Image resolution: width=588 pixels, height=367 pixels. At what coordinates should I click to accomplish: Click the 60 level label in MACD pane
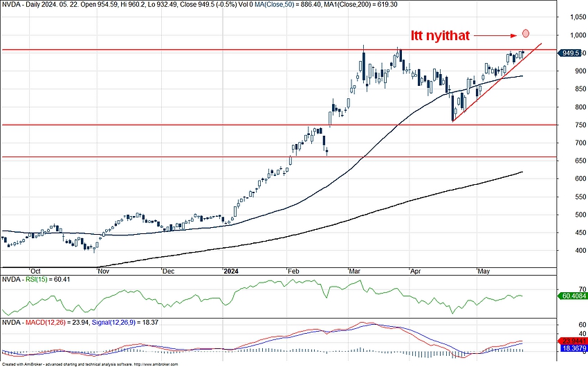pos(582,325)
